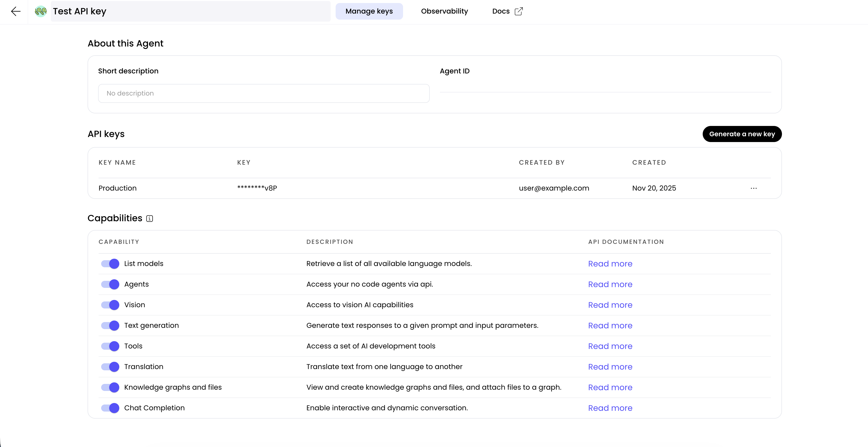This screenshot has width=868, height=447.
Task: Open Read more for Chat Completion
Action: pos(610,408)
